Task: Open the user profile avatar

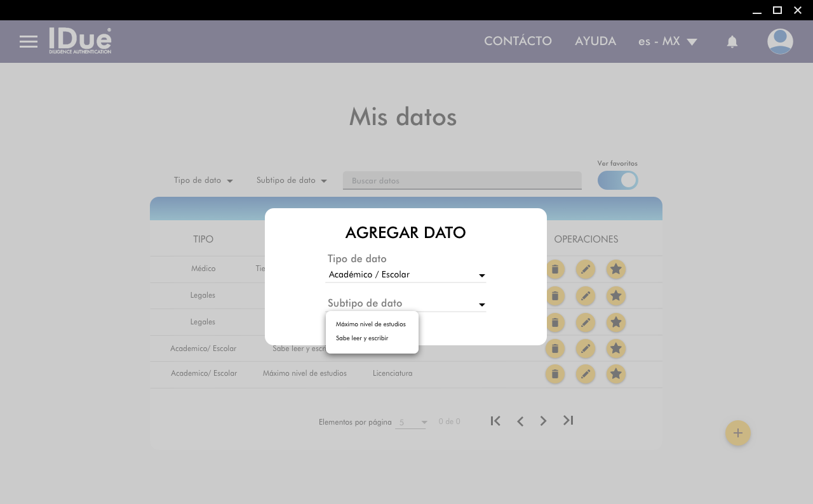Action: click(780, 42)
